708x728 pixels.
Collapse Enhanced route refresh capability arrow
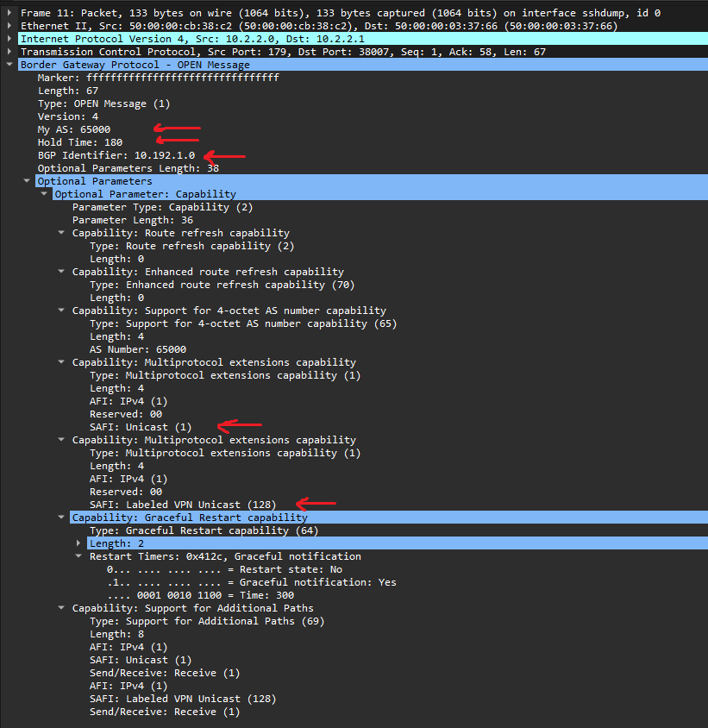pos(61,272)
